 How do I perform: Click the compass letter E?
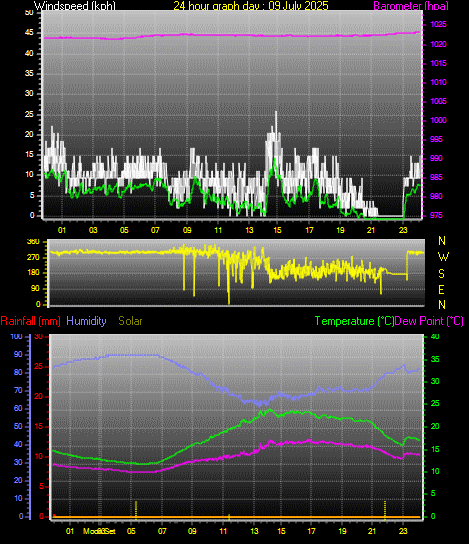coord(441,289)
